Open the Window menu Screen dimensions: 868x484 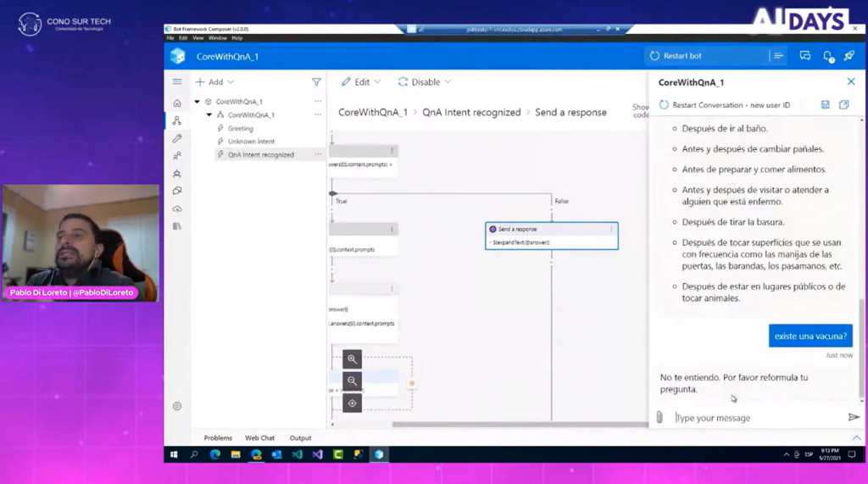click(218, 38)
